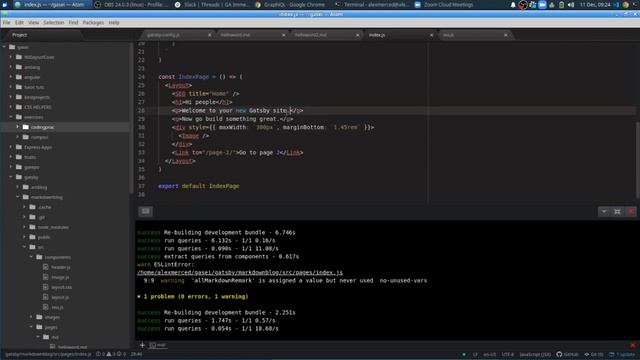640x360 pixels.
Task: Click the GitHub status bar item
Action: (x=567, y=354)
